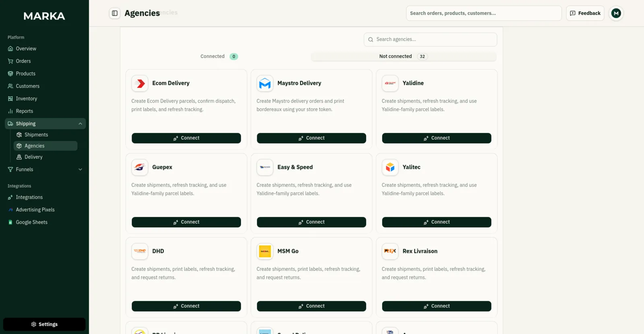Click the Orders cart icon
This screenshot has height=334, width=644.
(x=10, y=61)
